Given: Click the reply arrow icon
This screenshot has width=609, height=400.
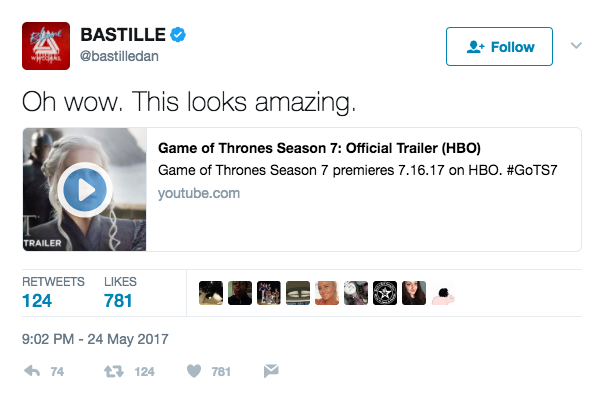Looking at the screenshot, I should click(32, 371).
